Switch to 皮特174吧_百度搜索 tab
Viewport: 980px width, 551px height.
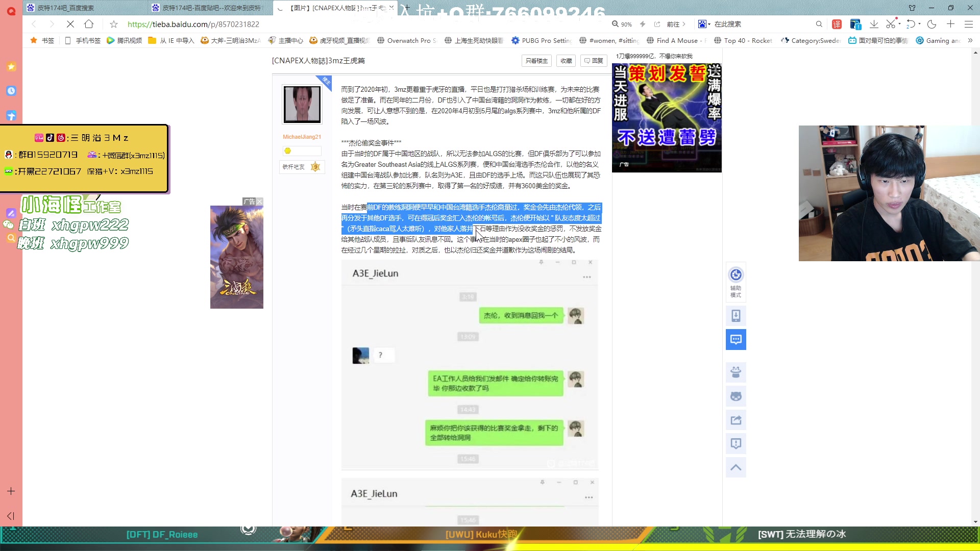tap(86, 8)
